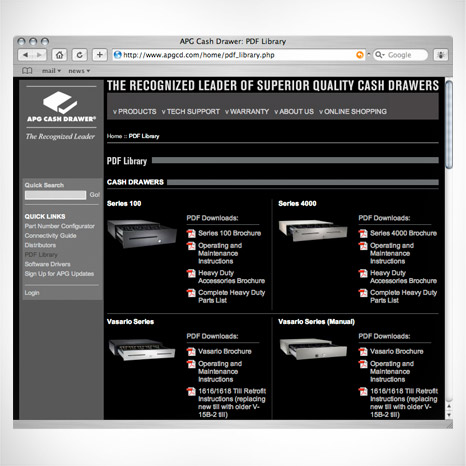Click the bug report icon in toolbar
This screenshot has width=466, height=466.
click(441, 55)
